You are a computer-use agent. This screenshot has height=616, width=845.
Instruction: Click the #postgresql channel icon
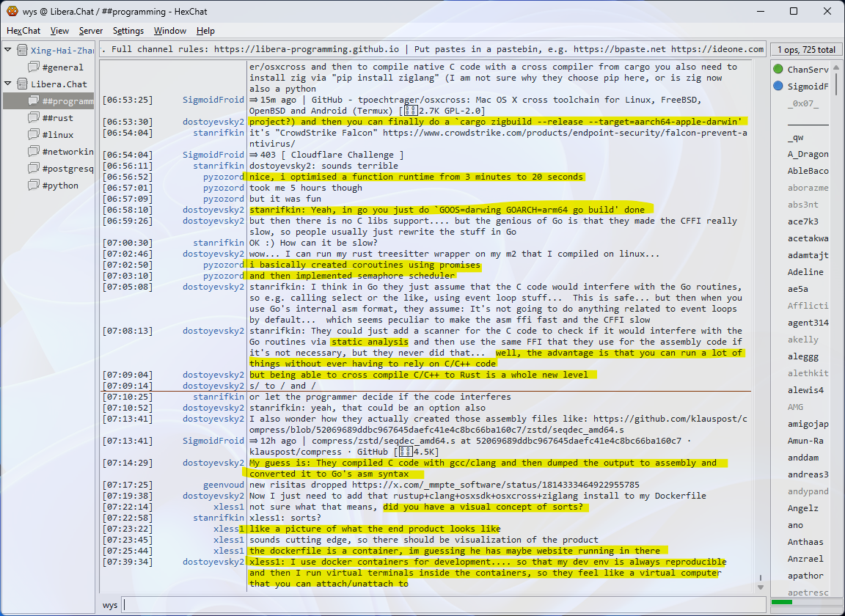click(x=33, y=169)
